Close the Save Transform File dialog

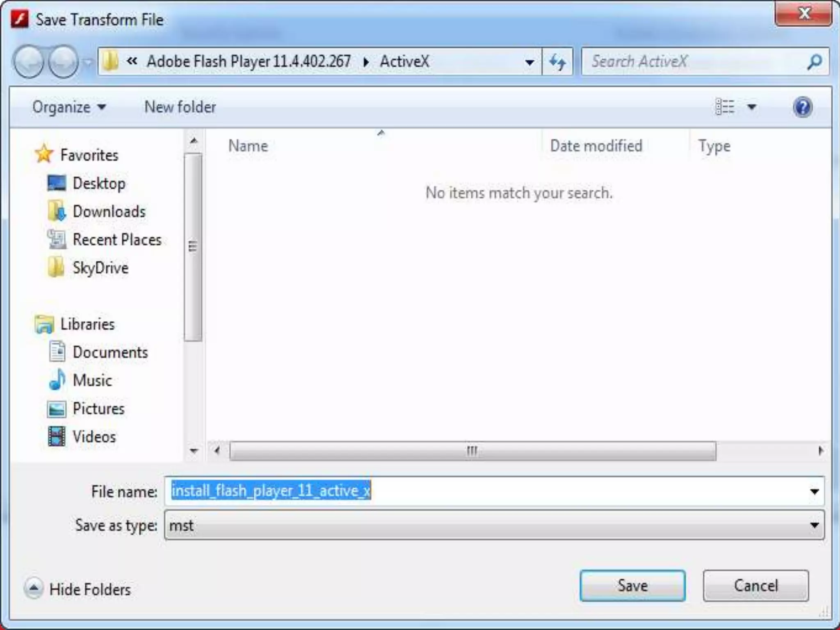(803, 14)
